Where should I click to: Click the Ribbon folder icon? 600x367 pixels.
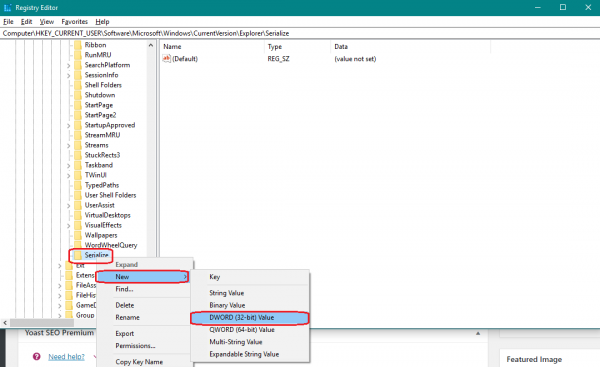click(x=78, y=45)
